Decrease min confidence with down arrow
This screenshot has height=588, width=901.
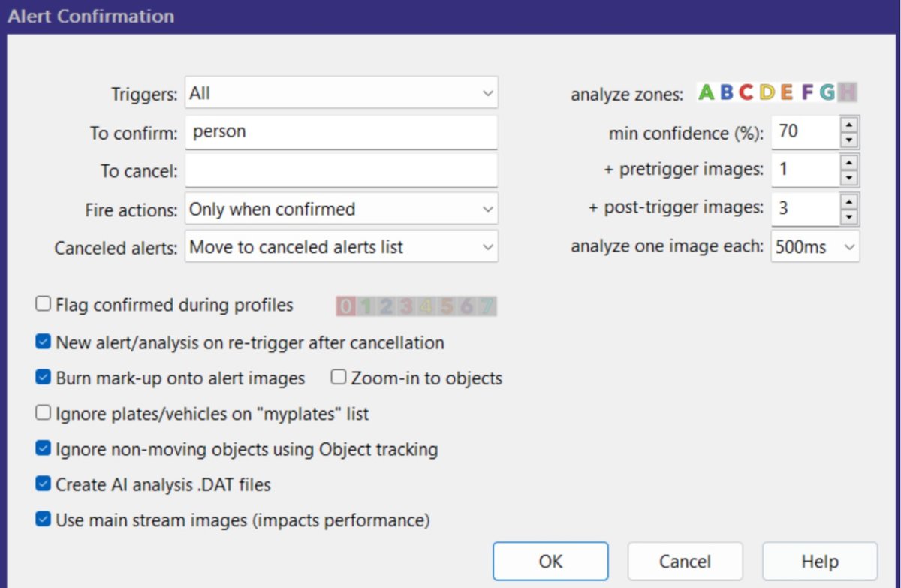(x=849, y=140)
